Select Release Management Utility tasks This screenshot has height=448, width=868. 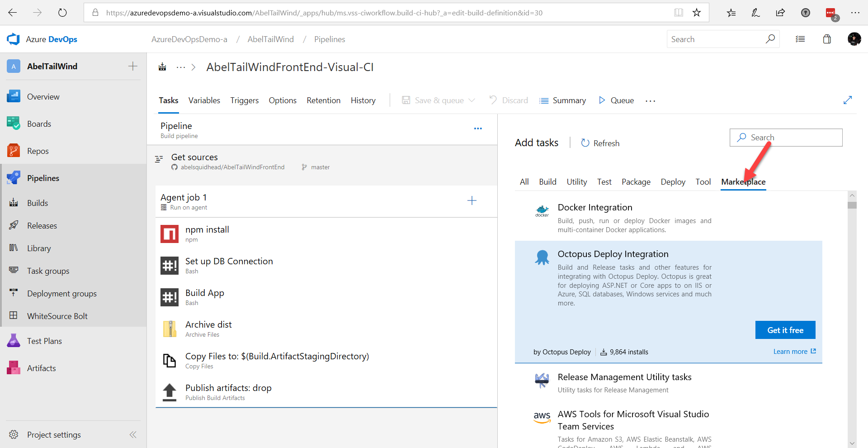(x=668, y=383)
